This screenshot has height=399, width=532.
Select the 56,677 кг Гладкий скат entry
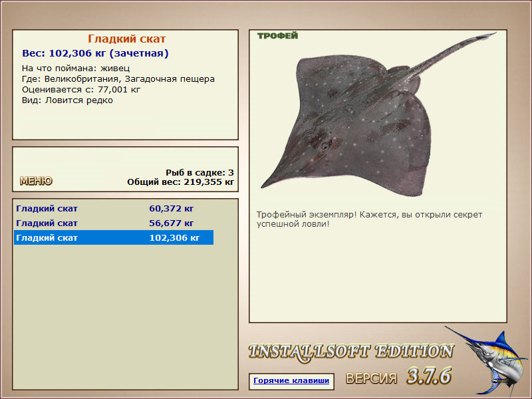pyautogui.click(x=114, y=223)
